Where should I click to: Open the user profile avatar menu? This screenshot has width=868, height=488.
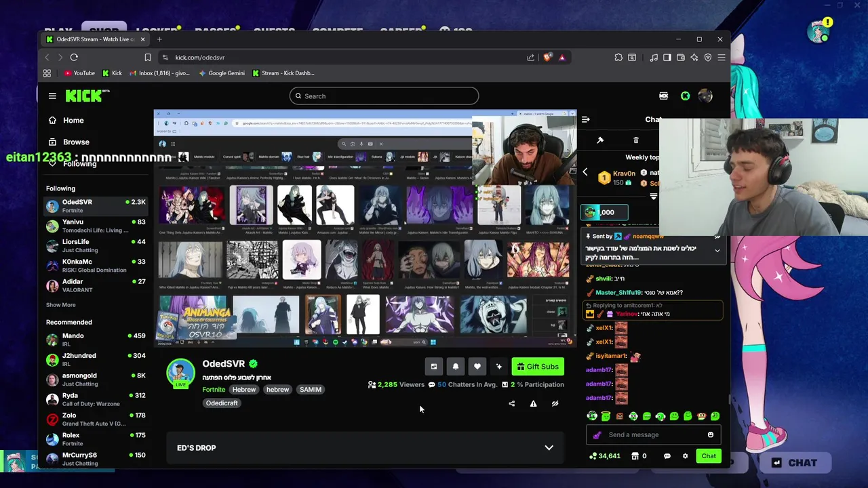(x=705, y=96)
